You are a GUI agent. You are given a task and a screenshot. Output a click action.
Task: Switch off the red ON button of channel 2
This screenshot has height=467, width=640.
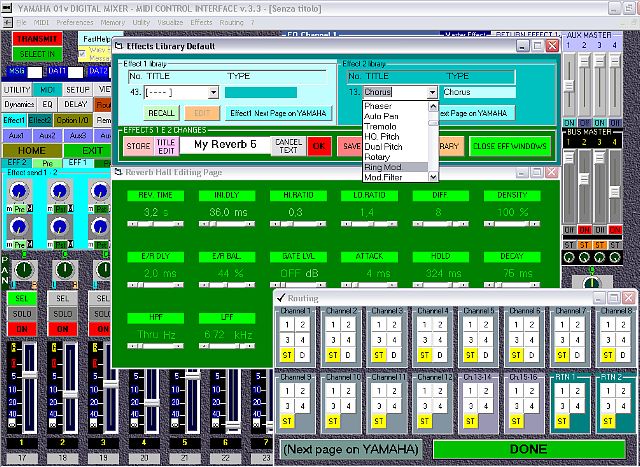tap(63, 329)
